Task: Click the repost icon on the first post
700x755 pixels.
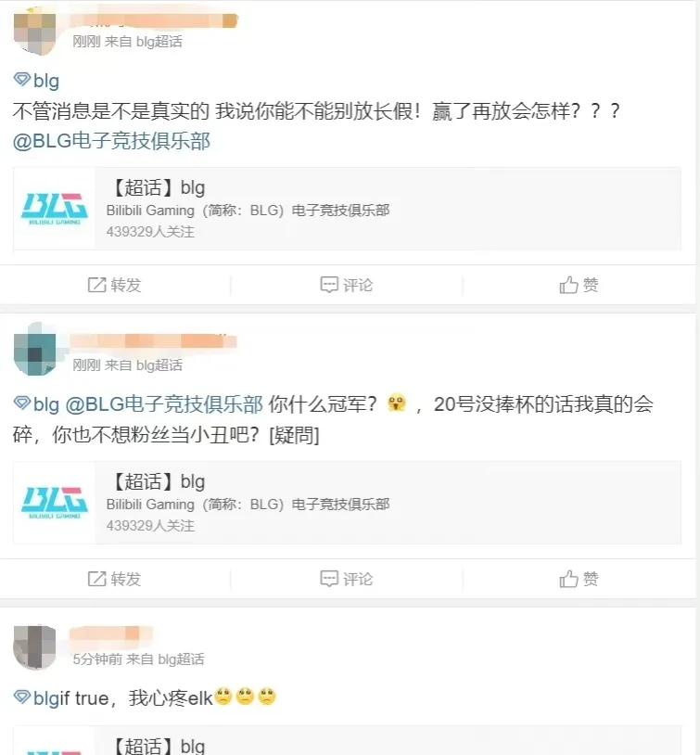Action: pyautogui.click(x=96, y=285)
